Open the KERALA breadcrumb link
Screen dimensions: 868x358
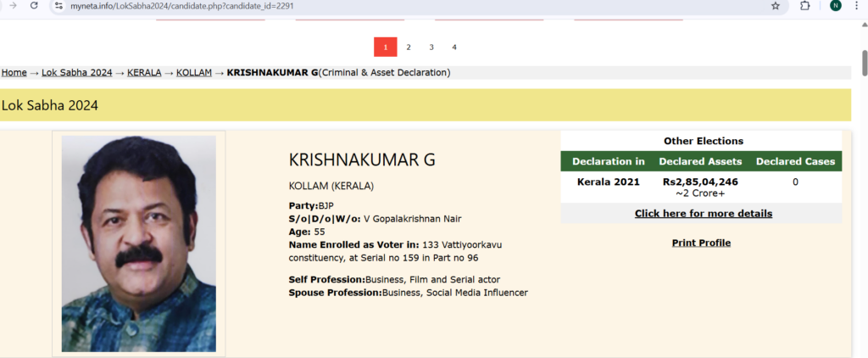[144, 73]
